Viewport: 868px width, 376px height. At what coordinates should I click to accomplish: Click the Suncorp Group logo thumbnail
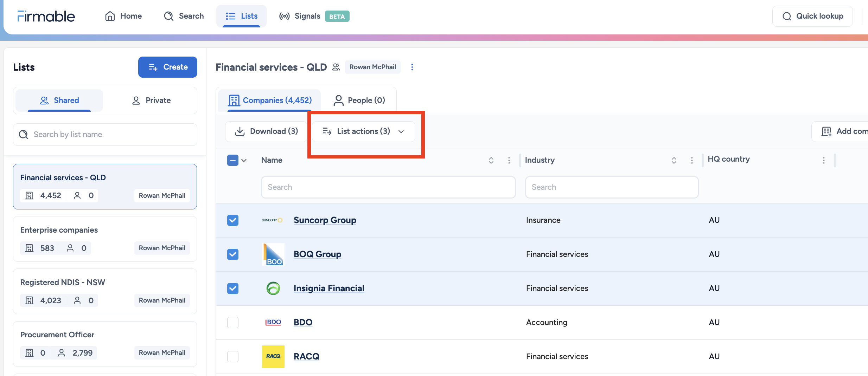pos(273,220)
